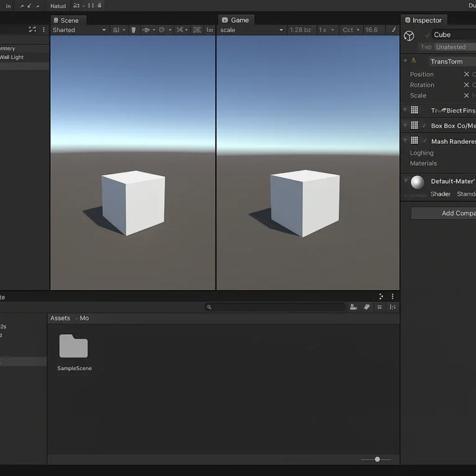Open the 1x zoom dropdown
This screenshot has width=476, height=476.
[x=327, y=30]
